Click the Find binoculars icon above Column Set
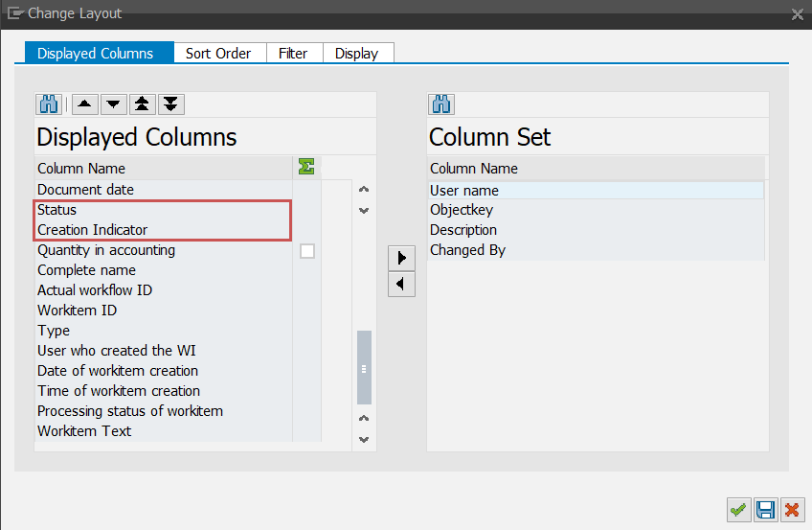 click(x=441, y=104)
